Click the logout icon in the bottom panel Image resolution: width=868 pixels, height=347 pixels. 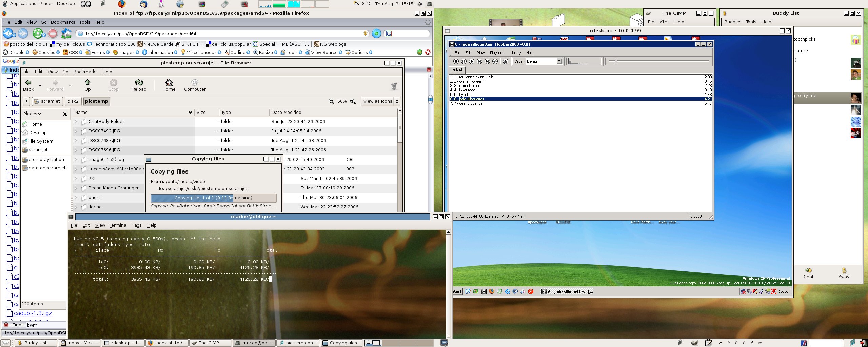click(x=863, y=343)
